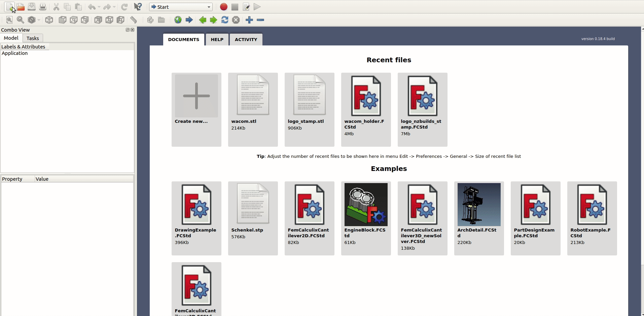Set front view cube icon

(63, 20)
